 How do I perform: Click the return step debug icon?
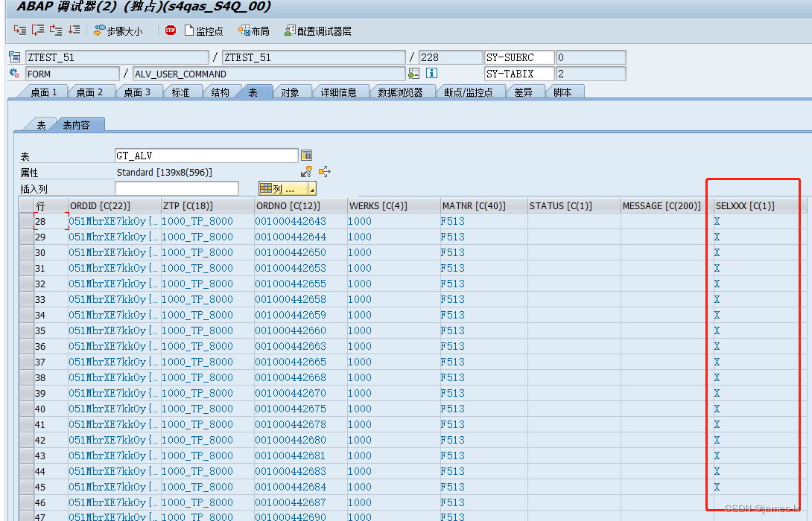pyautogui.click(x=54, y=31)
